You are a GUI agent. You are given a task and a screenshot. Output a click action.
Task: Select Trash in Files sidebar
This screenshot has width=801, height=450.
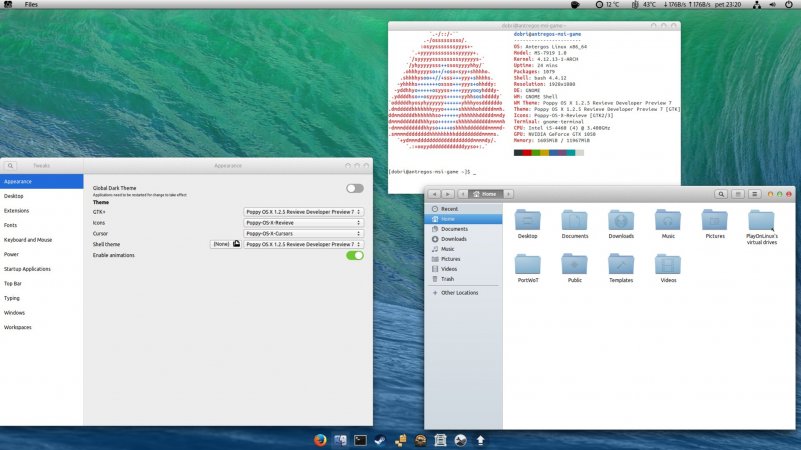[463, 279]
